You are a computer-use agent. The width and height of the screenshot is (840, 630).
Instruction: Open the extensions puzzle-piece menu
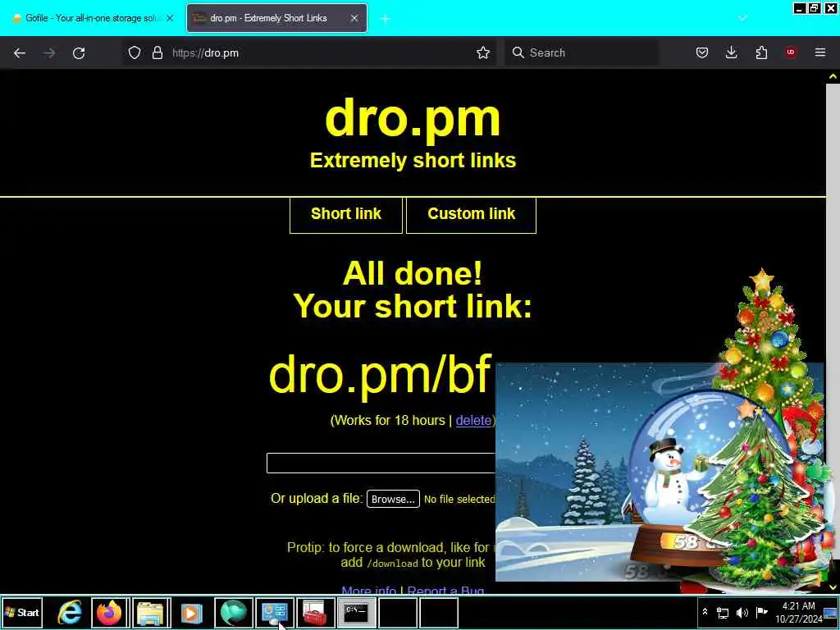(x=761, y=52)
